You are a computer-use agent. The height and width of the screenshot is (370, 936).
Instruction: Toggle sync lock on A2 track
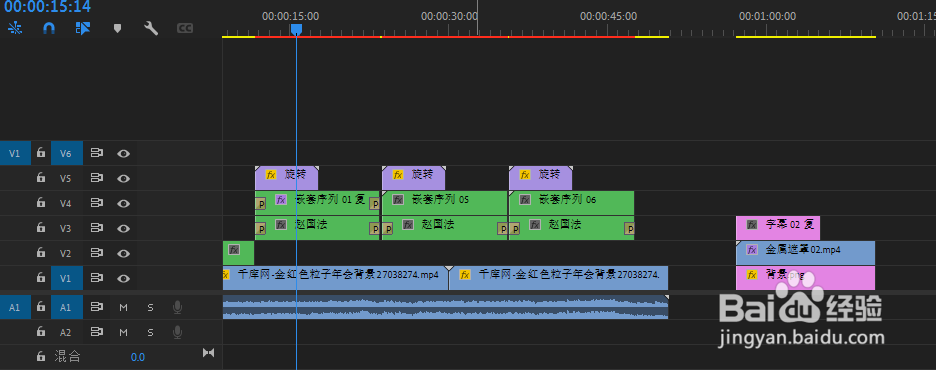coord(97,332)
